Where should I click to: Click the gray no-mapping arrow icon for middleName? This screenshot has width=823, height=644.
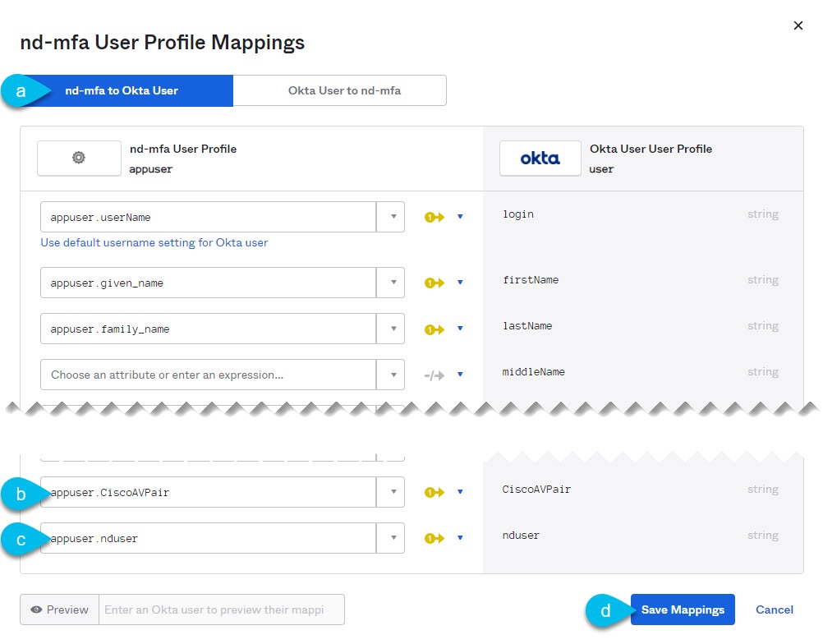[434, 375]
